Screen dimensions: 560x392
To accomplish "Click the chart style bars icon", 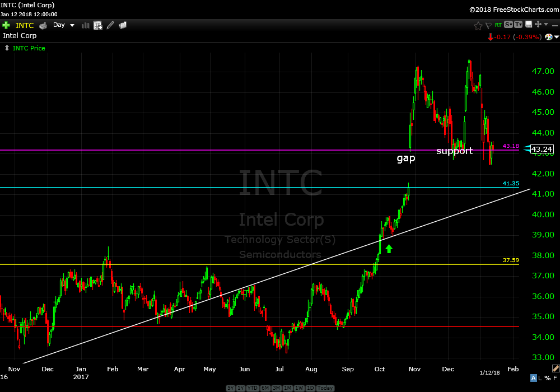I will (86, 25).
